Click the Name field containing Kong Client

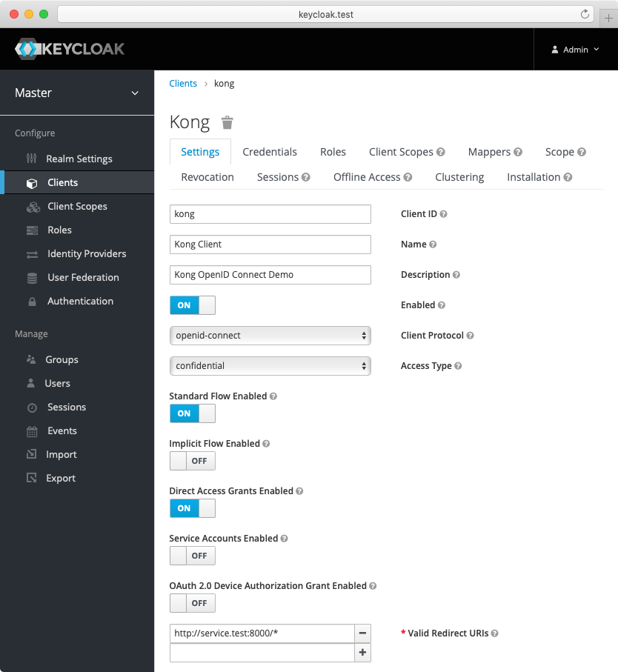pos(270,244)
